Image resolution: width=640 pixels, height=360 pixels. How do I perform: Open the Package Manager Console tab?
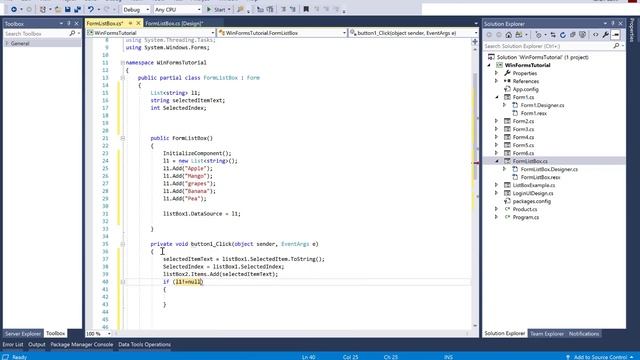82,344
